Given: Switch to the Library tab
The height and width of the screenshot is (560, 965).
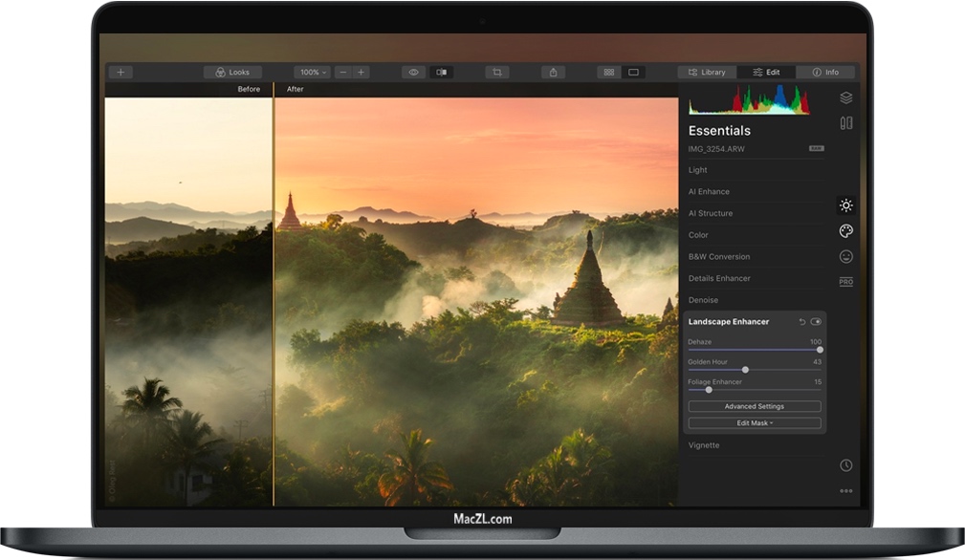Looking at the screenshot, I should [707, 72].
